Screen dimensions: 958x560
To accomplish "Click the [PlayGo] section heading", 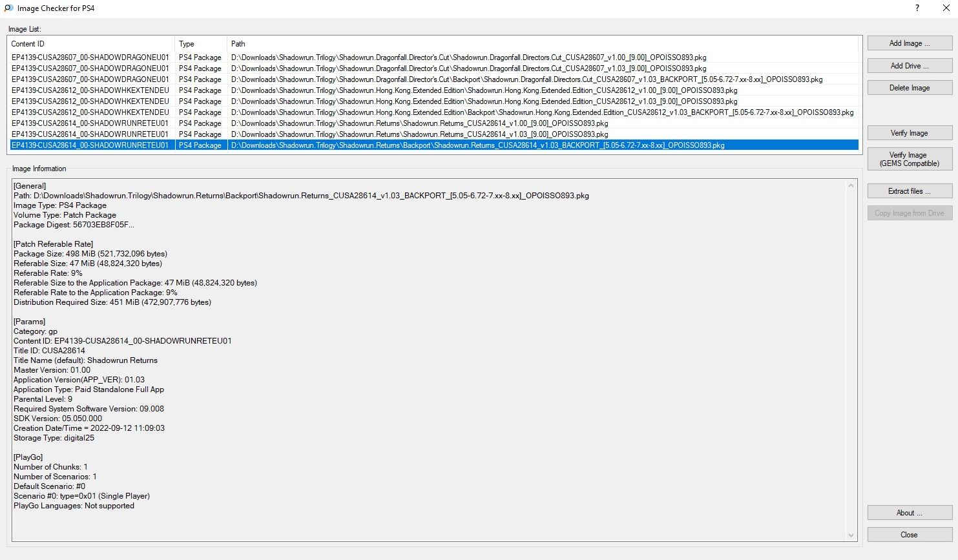I will pyautogui.click(x=28, y=457).
